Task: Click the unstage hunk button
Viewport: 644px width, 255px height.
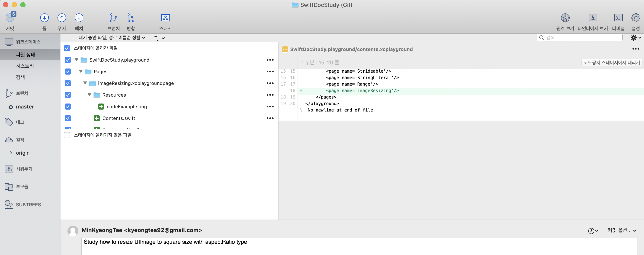Action: click(x=612, y=62)
